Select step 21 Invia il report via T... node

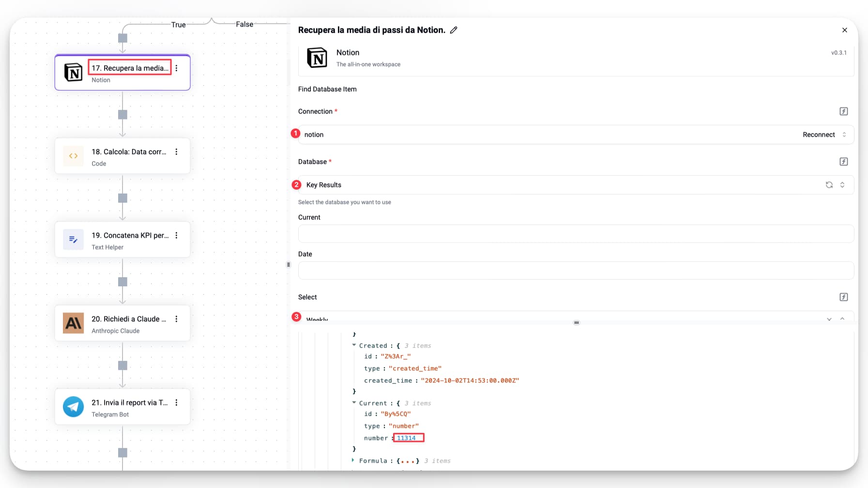coord(122,407)
